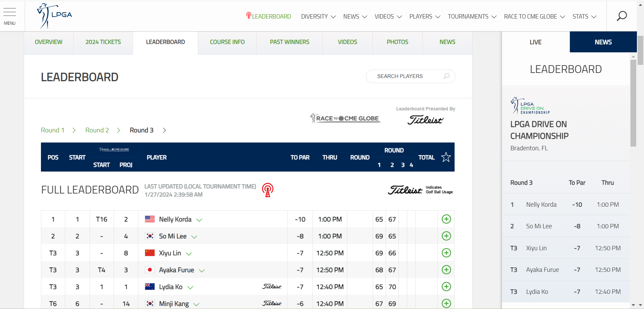644x309 pixels.
Task: Add So Mi Lee using plus icon
Action: pos(446,236)
